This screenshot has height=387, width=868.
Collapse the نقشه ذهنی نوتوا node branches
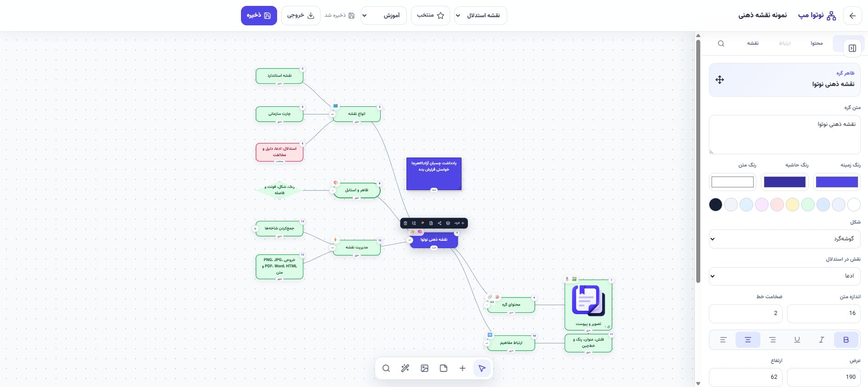coord(410,240)
